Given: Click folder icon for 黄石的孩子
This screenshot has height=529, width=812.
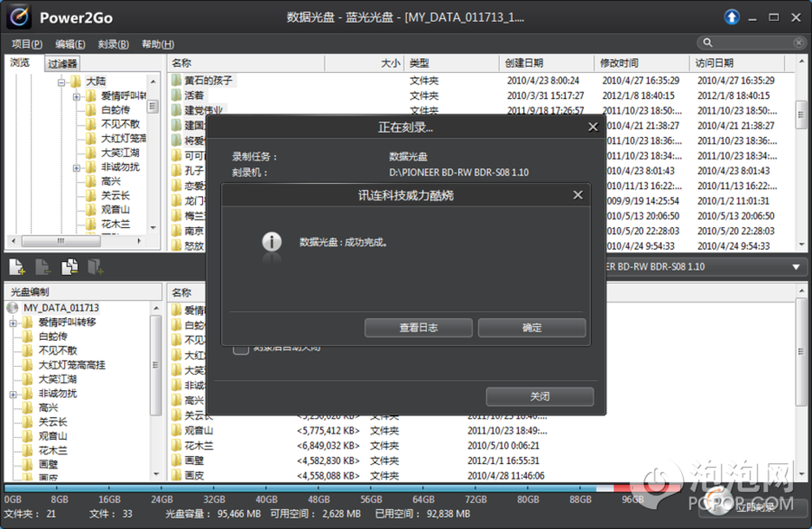Looking at the screenshot, I should 176,80.
